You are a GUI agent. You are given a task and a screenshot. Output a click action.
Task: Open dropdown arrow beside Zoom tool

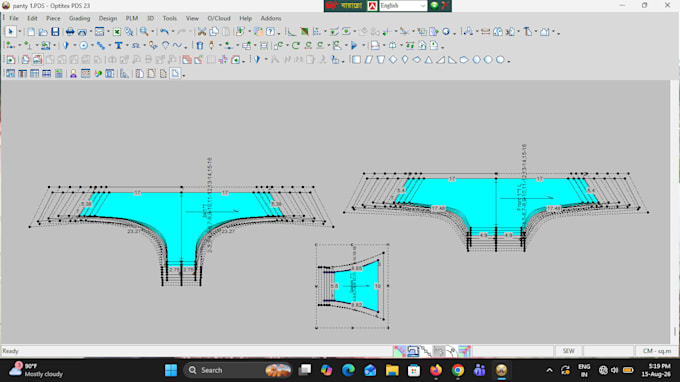click(x=153, y=32)
